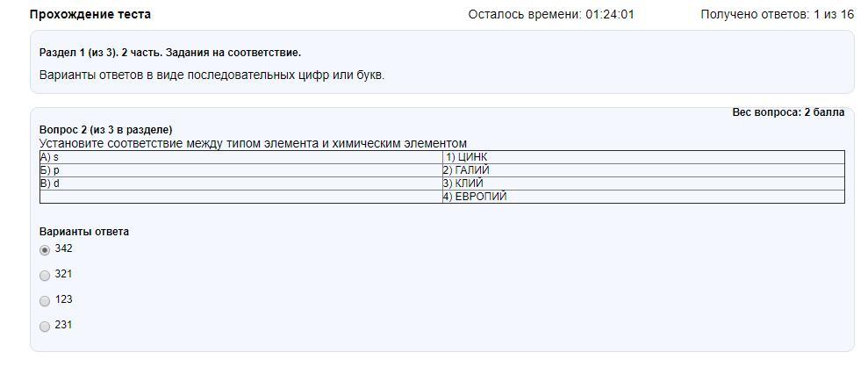The height and width of the screenshot is (374, 868).
Task: Select the radio button for answer 342
Action: [x=45, y=250]
